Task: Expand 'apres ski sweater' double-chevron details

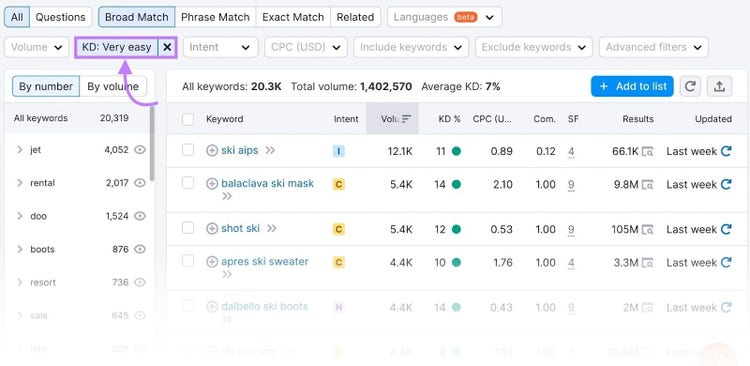Action: 227,274
